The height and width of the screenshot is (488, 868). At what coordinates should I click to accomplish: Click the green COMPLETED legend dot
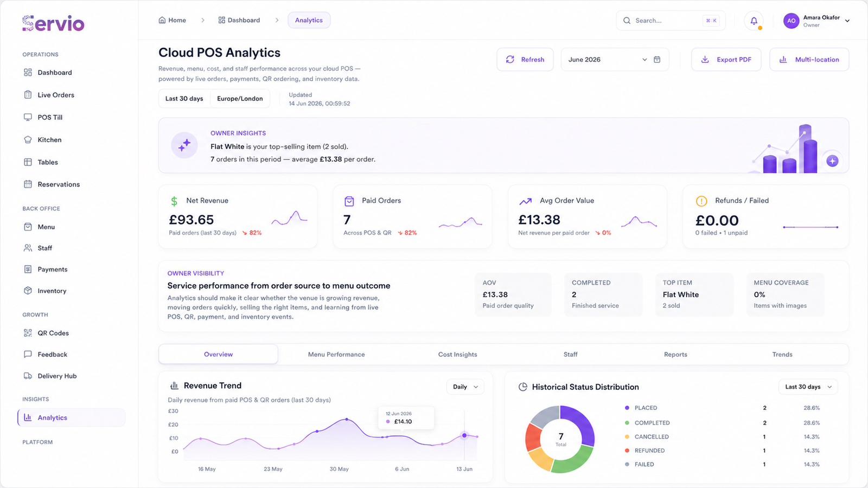[x=627, y=423]
